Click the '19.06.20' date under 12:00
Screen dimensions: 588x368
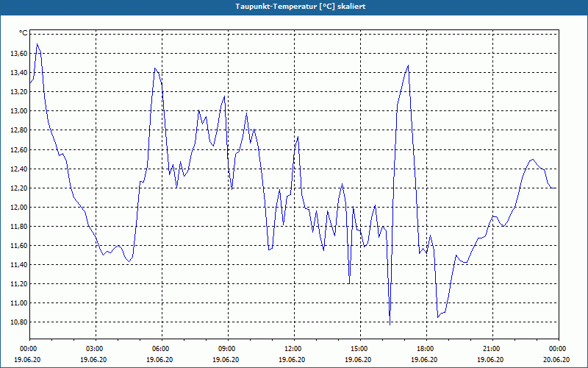click(293, 360)
